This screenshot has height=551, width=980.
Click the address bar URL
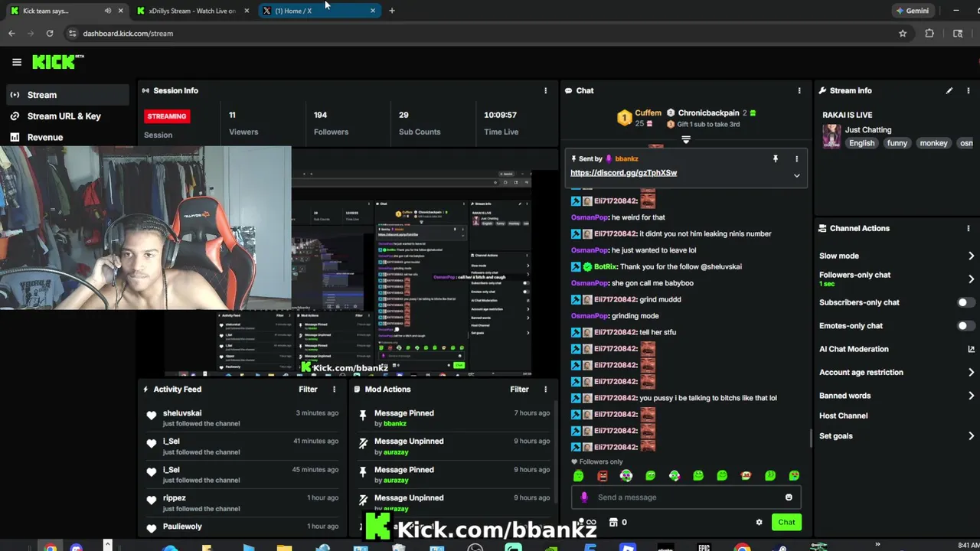click(x=128, y=33)
